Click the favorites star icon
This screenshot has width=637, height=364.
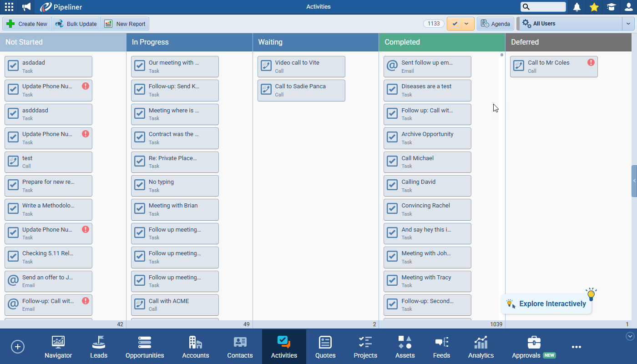point(594,7)
